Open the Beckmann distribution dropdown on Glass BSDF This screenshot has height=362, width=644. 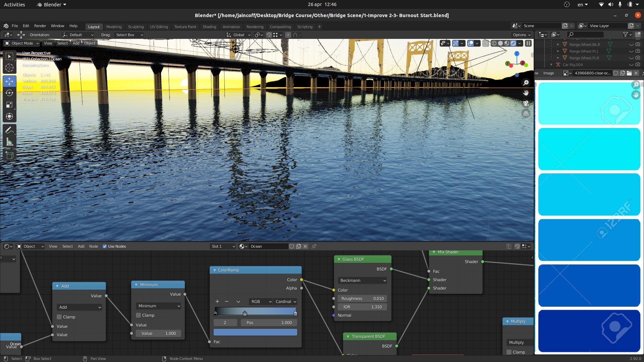[362, 280]
